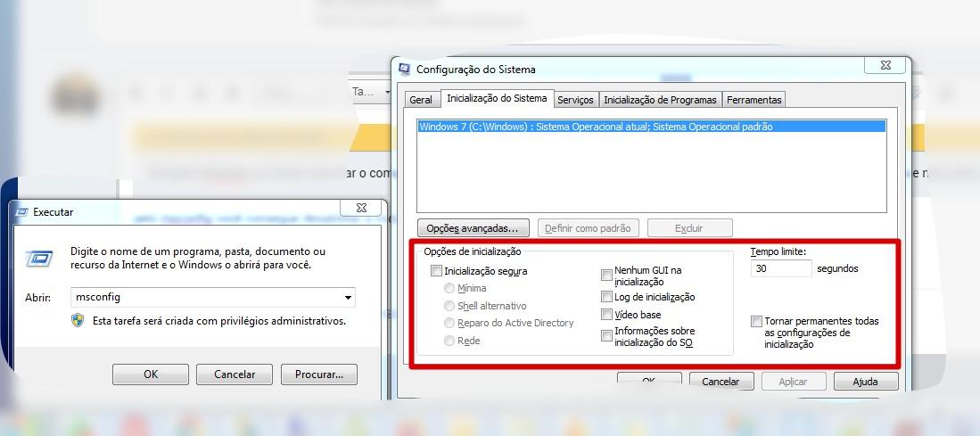The image size is (980, 436).
Task: Close the Configuração do Sistema window
Action: pyautogui.click(x=885, y=65)
